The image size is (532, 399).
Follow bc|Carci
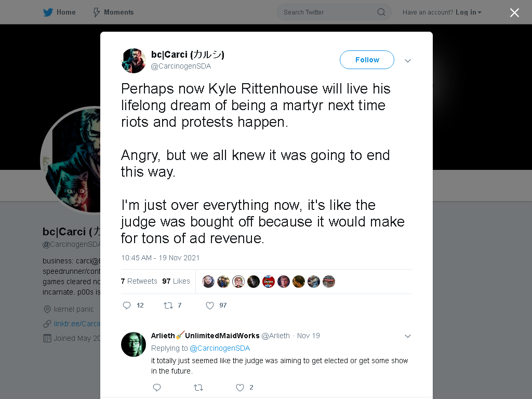coord(367,60)
